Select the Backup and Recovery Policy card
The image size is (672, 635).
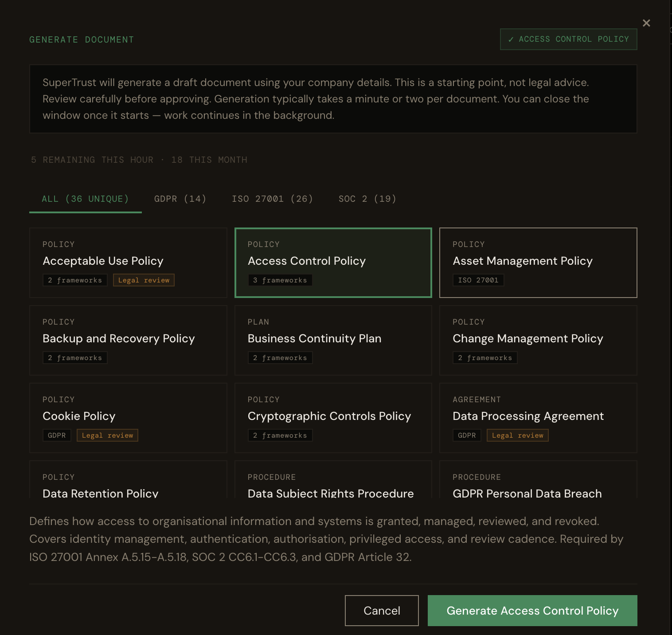[x=128, y=340]
